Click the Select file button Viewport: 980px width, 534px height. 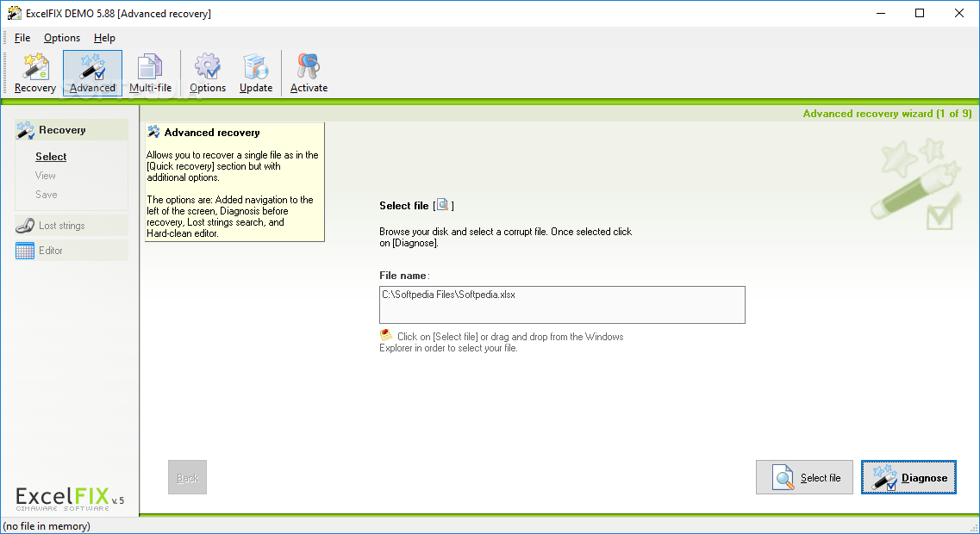pyautogui.click(x=804, y=477)
